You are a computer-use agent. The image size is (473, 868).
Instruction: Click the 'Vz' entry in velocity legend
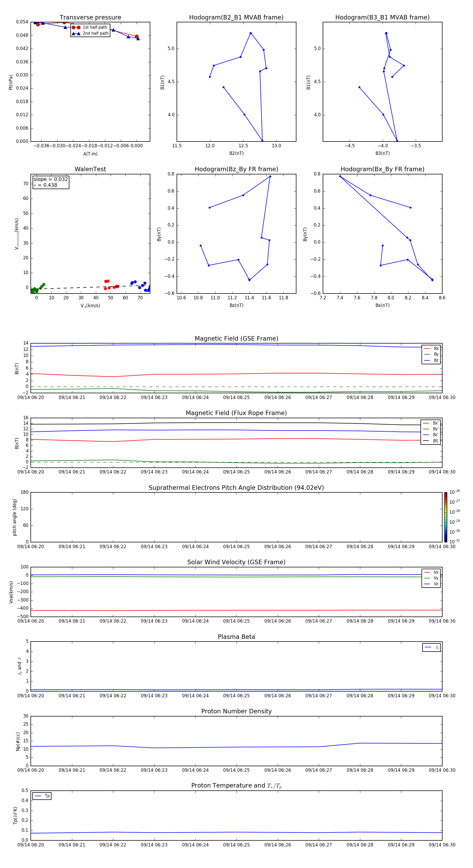point(431,584)
